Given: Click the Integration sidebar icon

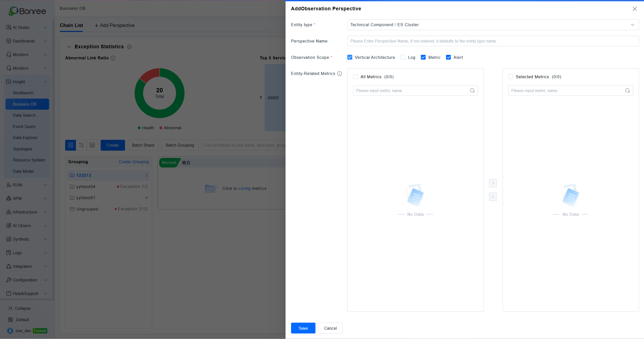Looking at the screenshot, I should pyautogui.click(x=9, y=266).
